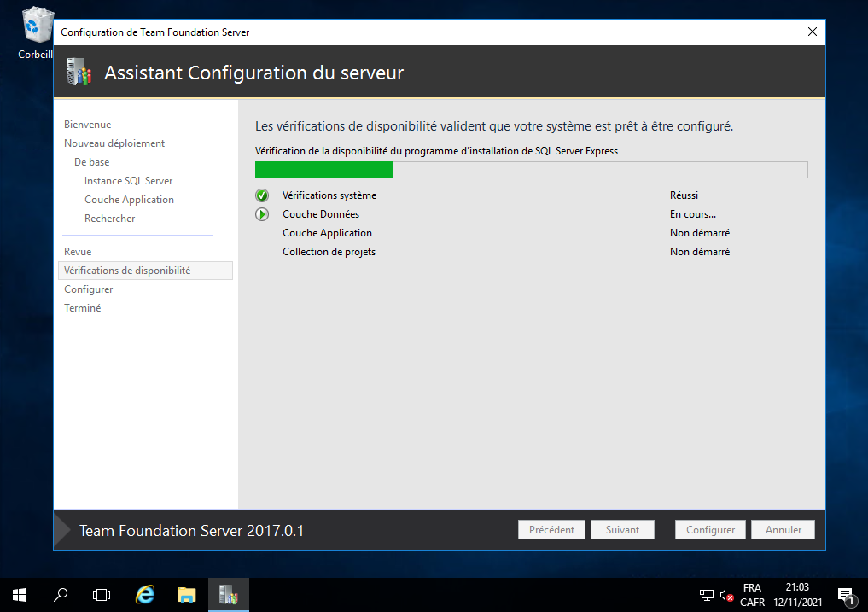868x612 pixels.
Task: Select the Instance SQL Server step
Action: (128, 181)
